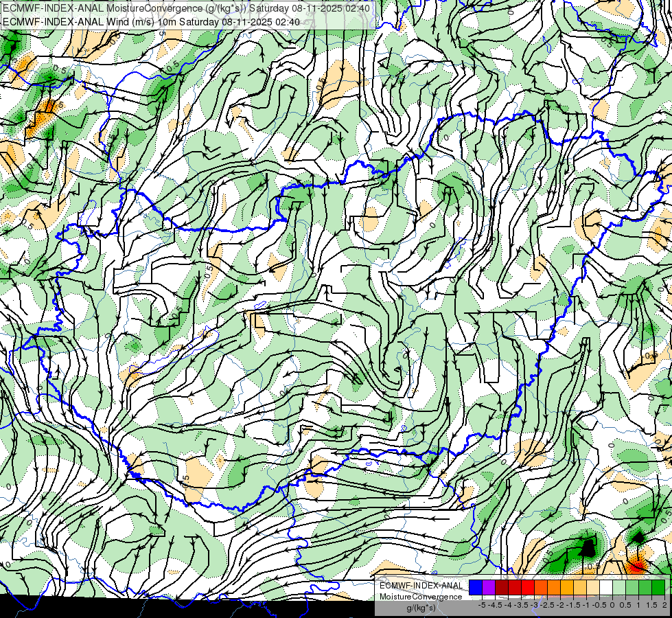The image size is (672, 618).
Task: Pick the darkest red legend swatch left of -4
Action: pos(502,588)
